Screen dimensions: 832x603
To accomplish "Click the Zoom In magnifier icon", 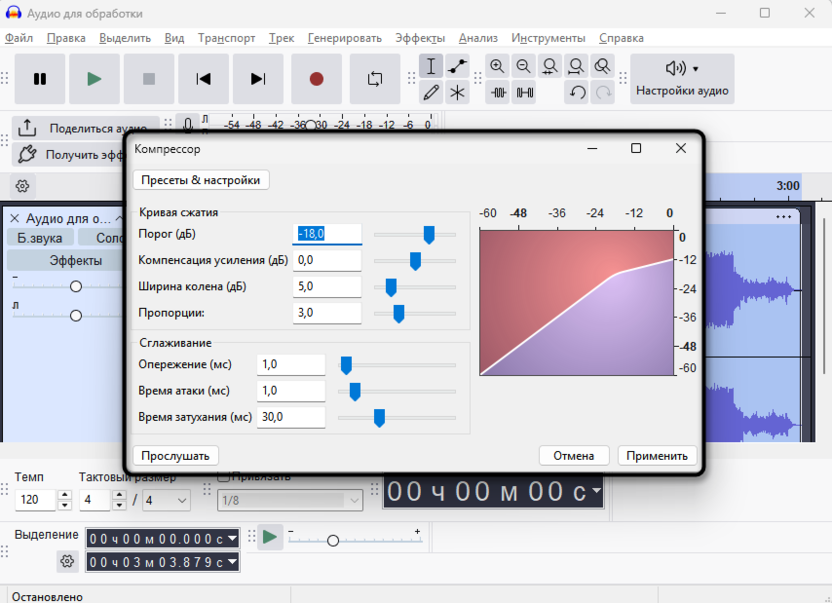I will pos(497,67).
